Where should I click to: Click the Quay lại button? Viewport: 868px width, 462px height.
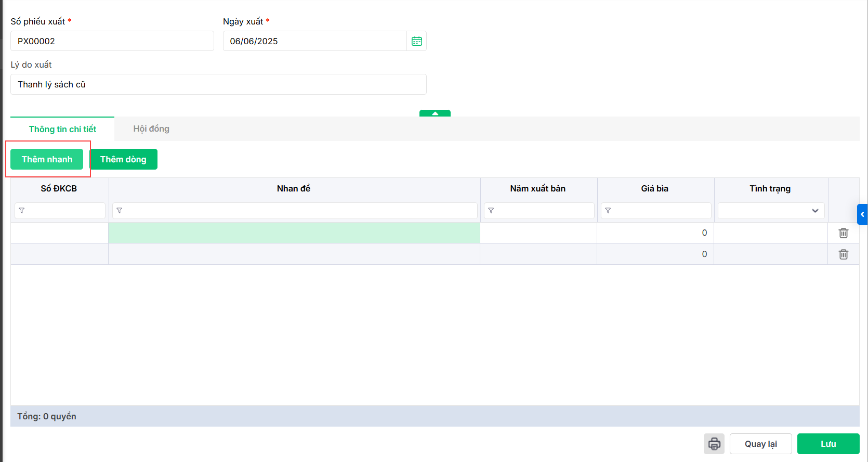coord(760,444)
